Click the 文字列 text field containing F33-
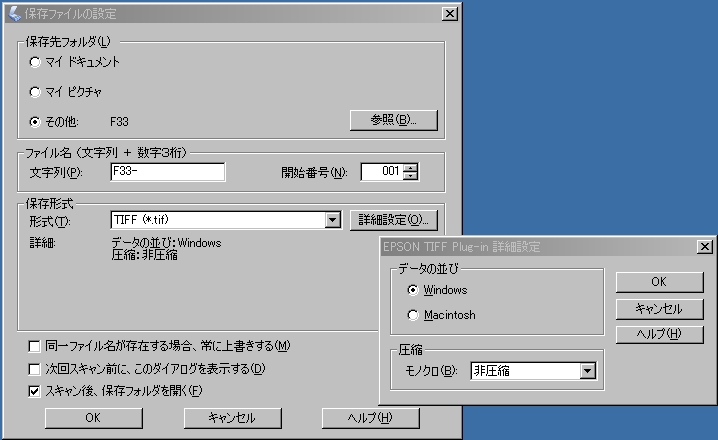Screen dimensions: 718x440 click(x=168, y=172)
